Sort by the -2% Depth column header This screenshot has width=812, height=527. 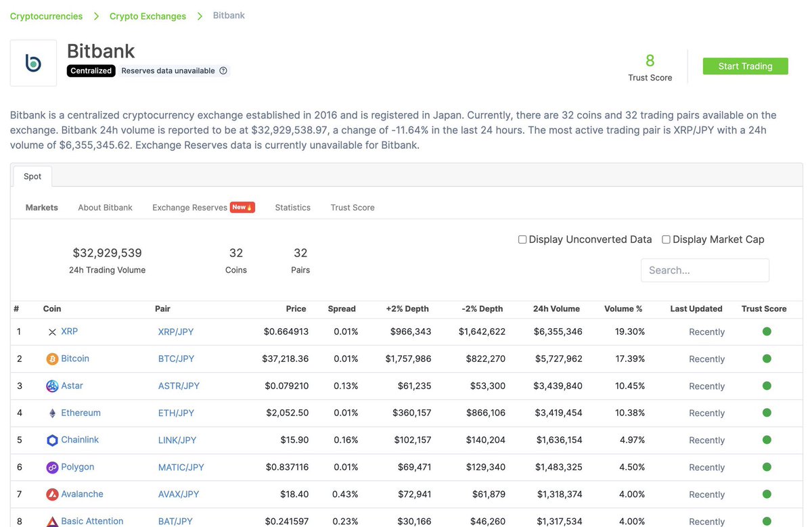click(482, 308)
